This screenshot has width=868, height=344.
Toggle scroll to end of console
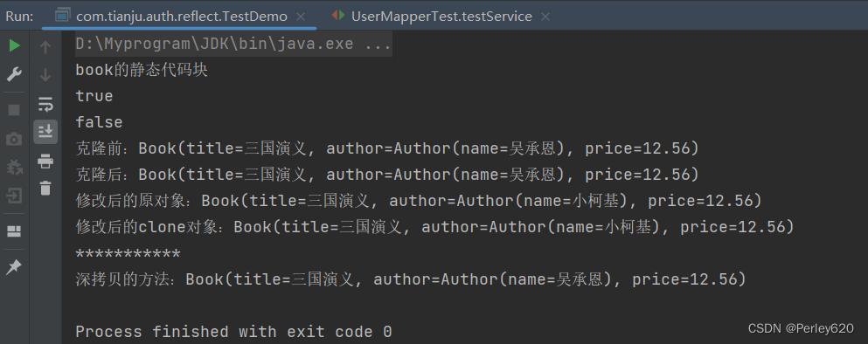(45, 132)
